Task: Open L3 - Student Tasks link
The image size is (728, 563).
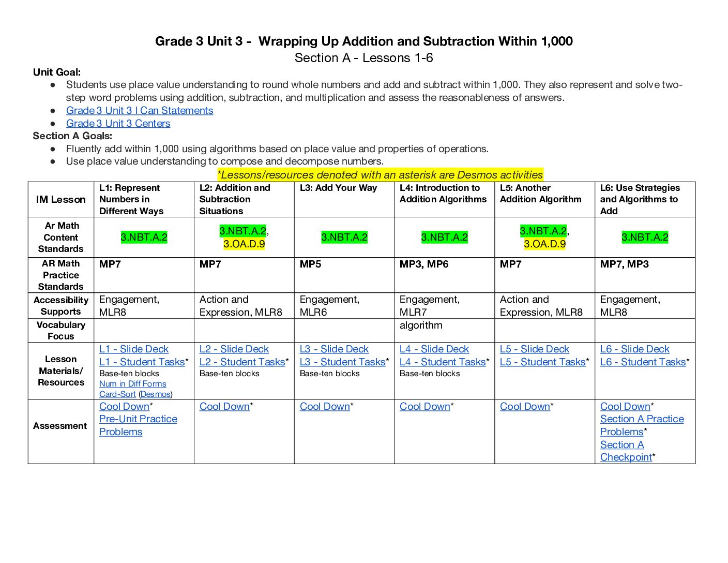Action: 343,362
